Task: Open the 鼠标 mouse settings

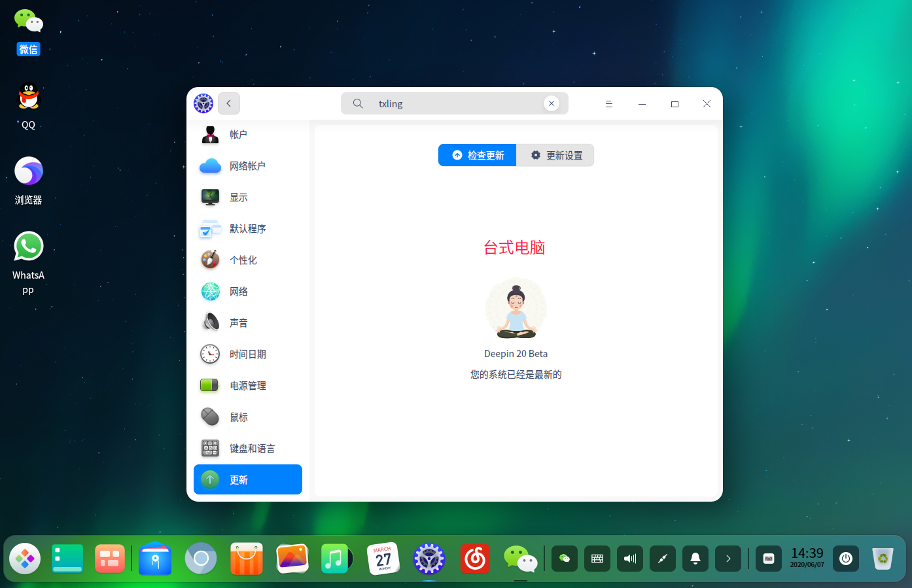Action: [247, 417]
